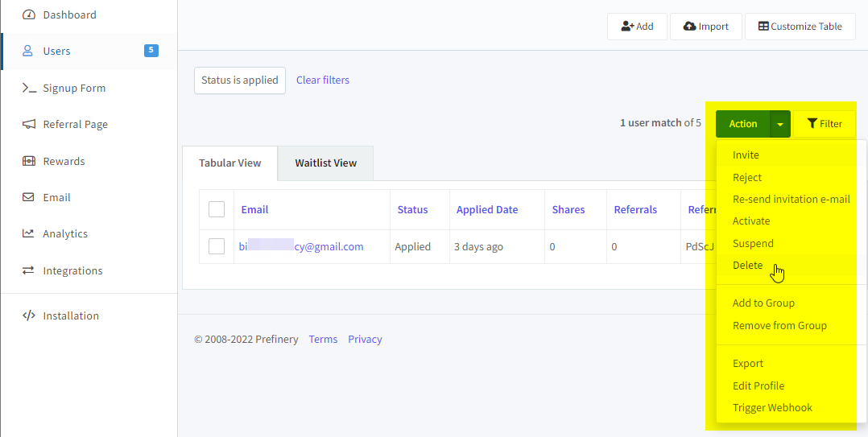Sort by the Applied Date column header
Viewport: 868px width, 437px height.
pyautogui.click(x=487, y=210)
